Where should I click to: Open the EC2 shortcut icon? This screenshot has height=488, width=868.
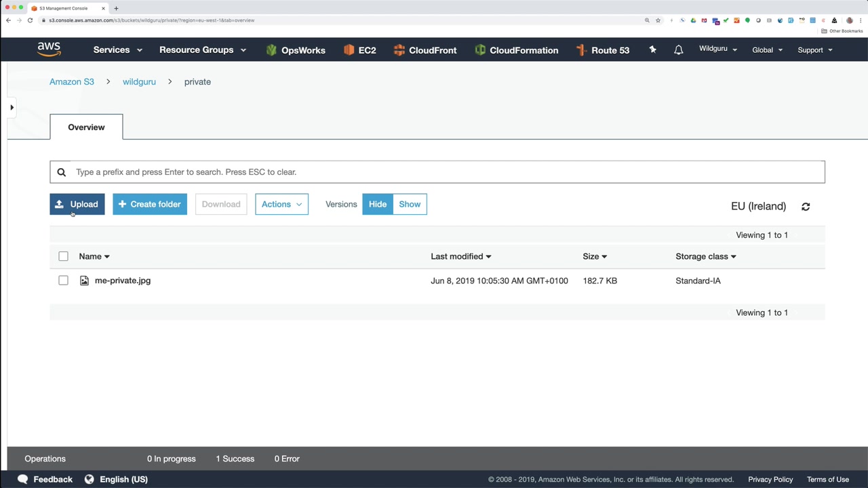[x=349, y=50]
